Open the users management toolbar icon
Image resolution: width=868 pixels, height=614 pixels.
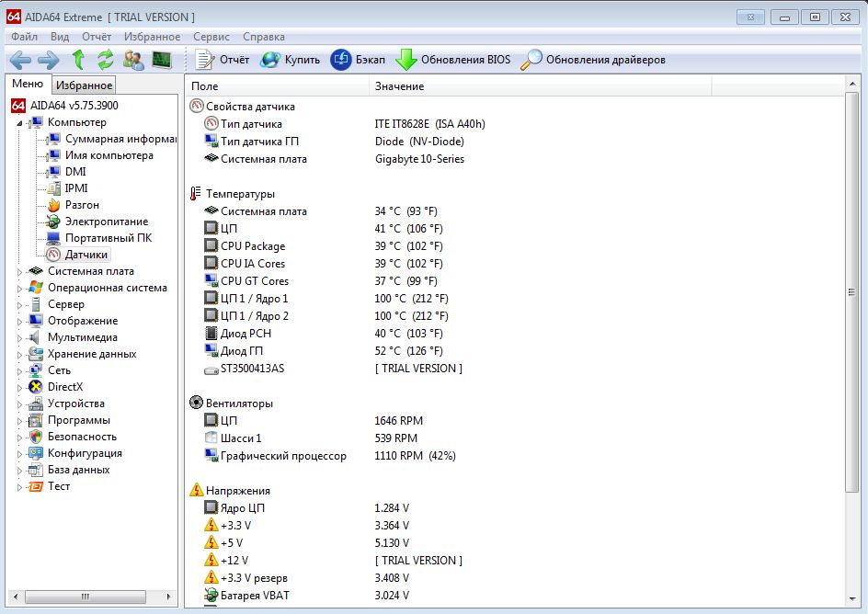click(x=133, y=60)
